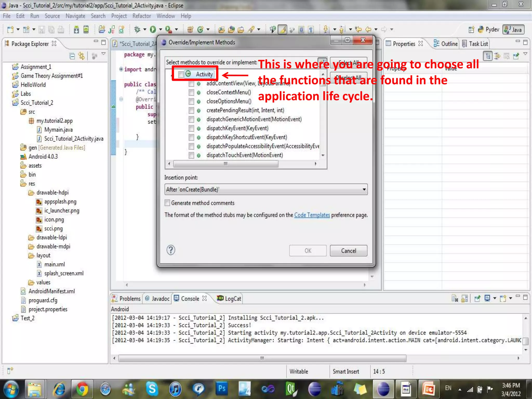The image size is (532, 399).
Task: Check addContentView method checkbox
Action: (x=191, y=84)
